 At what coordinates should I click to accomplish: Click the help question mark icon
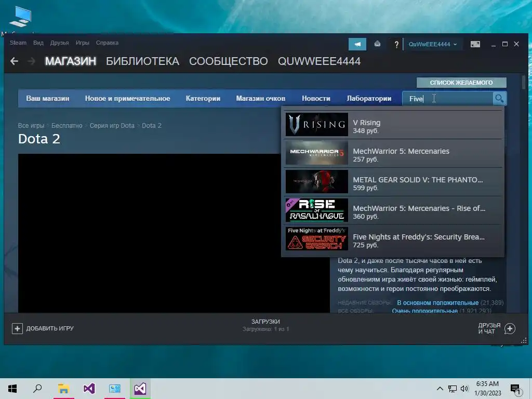(x=396, y=45)
